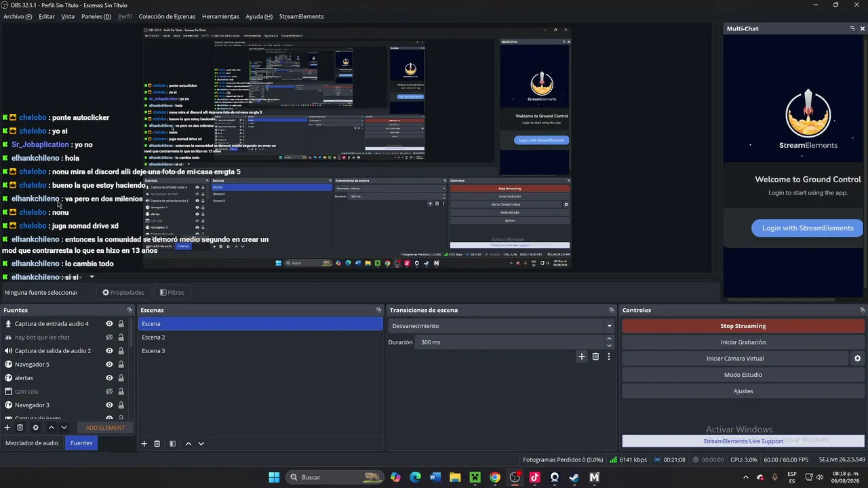The width and height of the screenshot is (868, 488).
Task: Hide the Navegador 5 source
Action: click(x=109, y=365)
